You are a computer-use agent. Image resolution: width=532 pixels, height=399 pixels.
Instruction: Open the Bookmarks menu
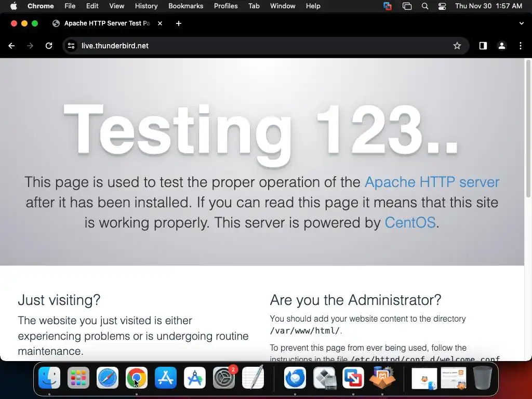click(185, 6)
